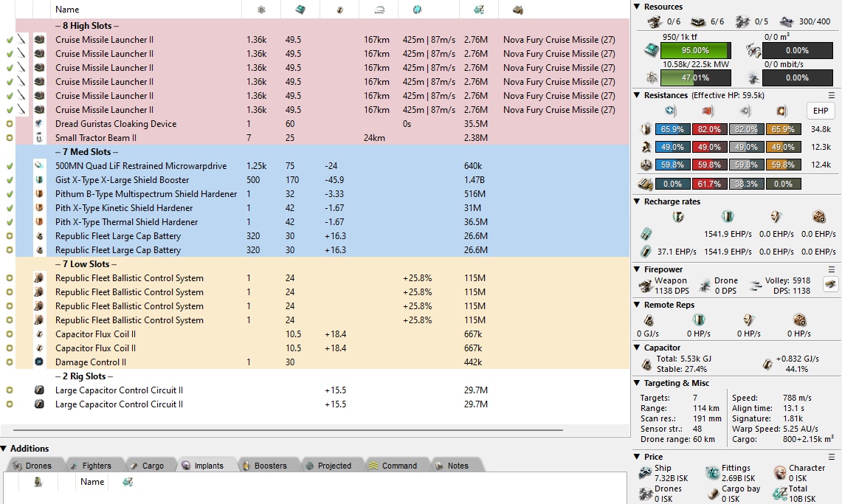The image size is (842, 504).
Task: Click the ammo column header icon
Action: 518,10
